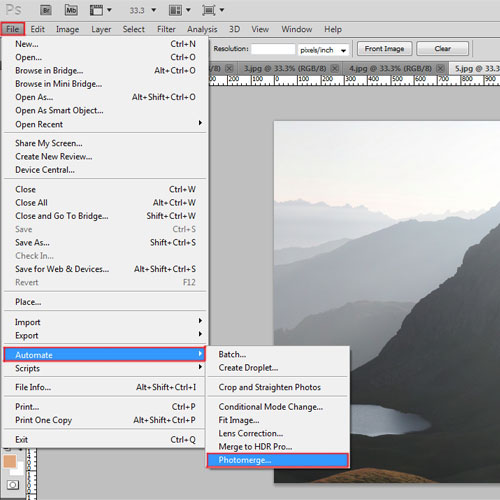Open the Window menu
This screenshot has height=500, width=500.
point(297,29)
